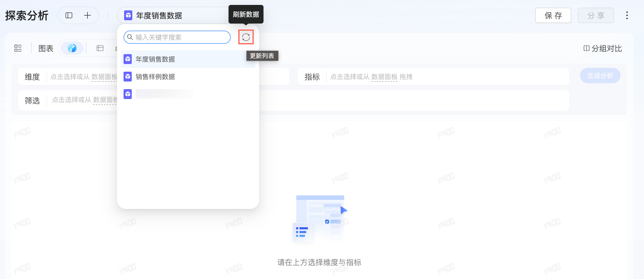Click the 图表 label in the toolbar
This screenshot has width=644, height=279.
46,48
